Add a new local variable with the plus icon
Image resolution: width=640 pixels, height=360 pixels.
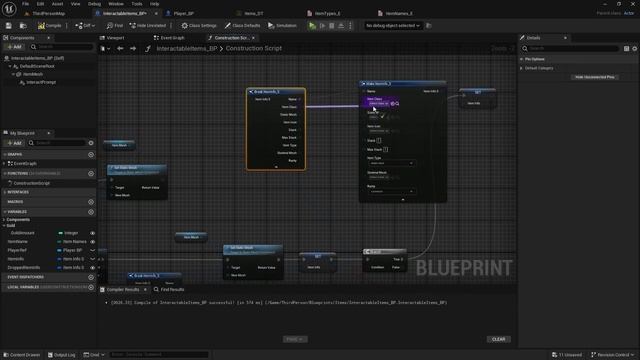[x=91, y=287]
